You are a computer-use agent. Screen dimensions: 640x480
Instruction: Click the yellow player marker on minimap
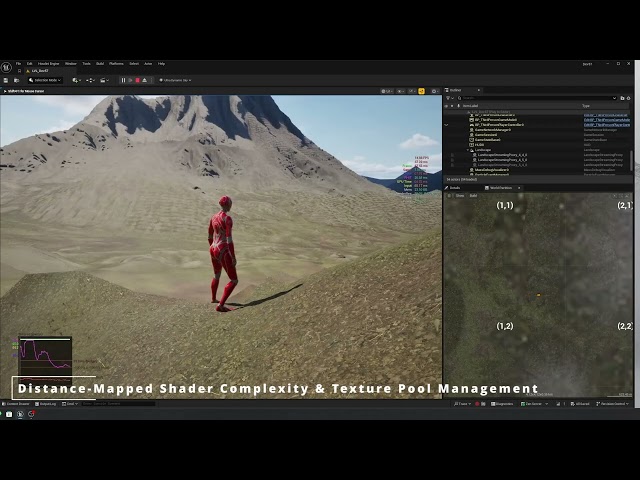pyautogui.click(x=539, y=295)
